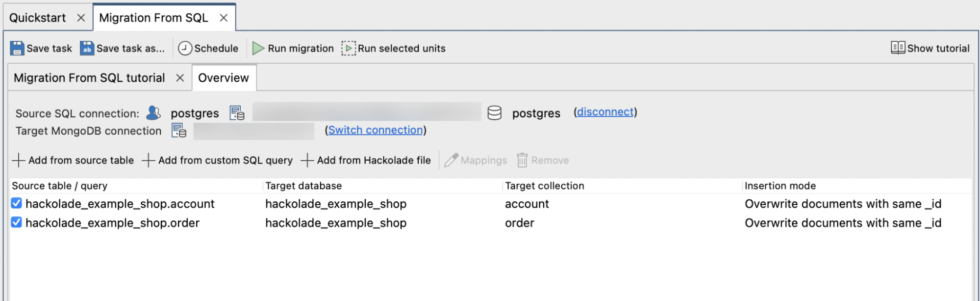Close the Migration From SQL tutorial tab

180,78
